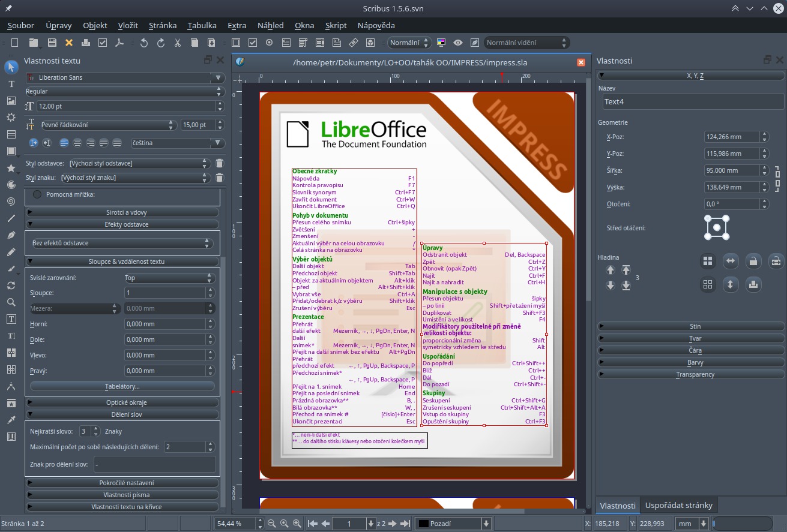Screen dimensions: 787x532
Task: Toggle keep aspect ratio chain link
Action: click(x=777, y=179)
